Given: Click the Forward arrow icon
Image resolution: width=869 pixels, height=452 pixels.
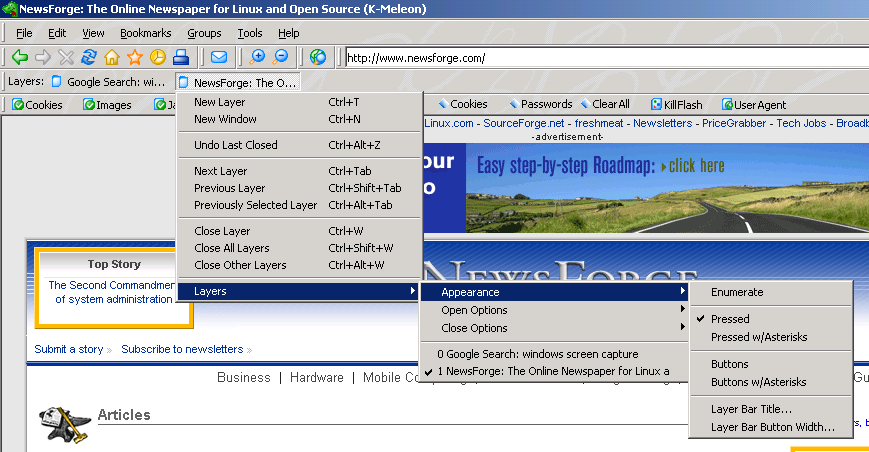Looking at the screenshot, I should click(43, 57).
